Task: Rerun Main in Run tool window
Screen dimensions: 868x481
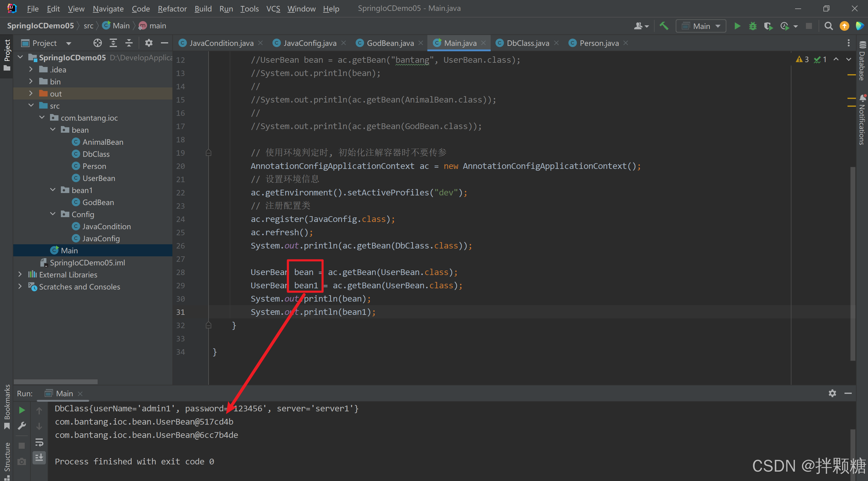Action: 22,410
